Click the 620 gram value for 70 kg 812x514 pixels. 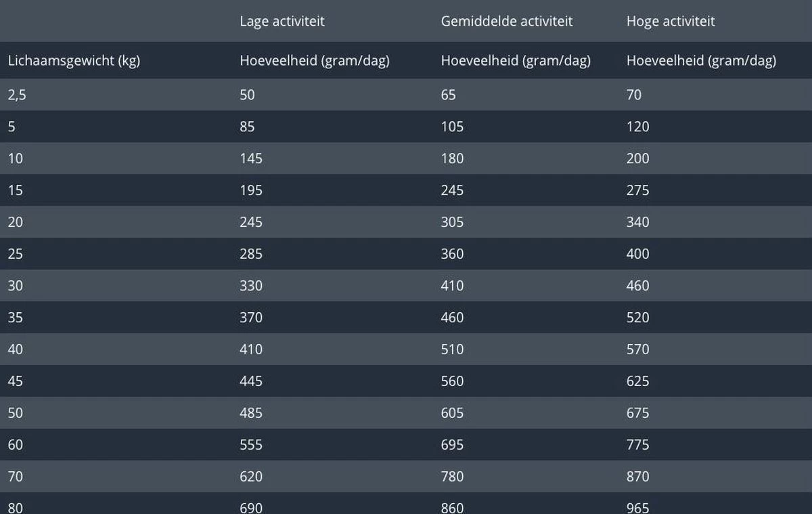pyautogui.click(x=251, y=477)
